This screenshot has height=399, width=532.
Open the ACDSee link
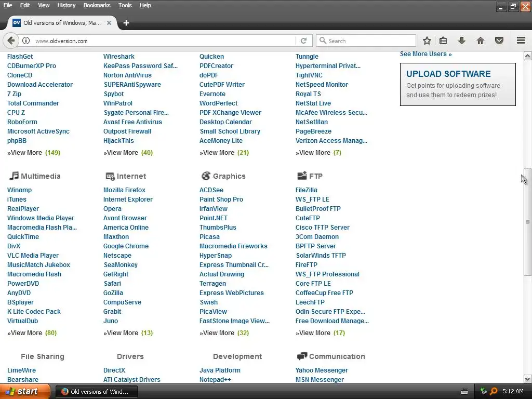point(211,190)
